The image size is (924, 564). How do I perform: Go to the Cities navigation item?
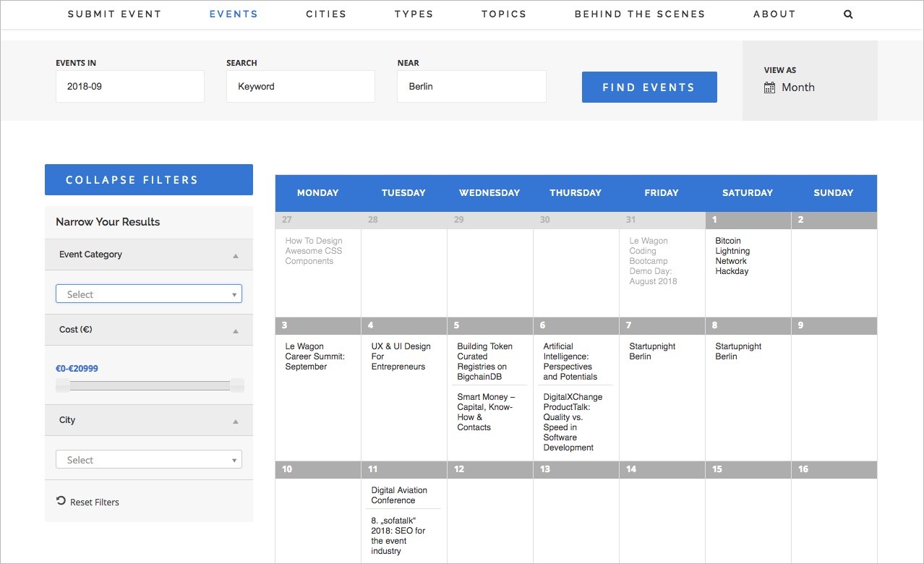[x=326, y=14]
